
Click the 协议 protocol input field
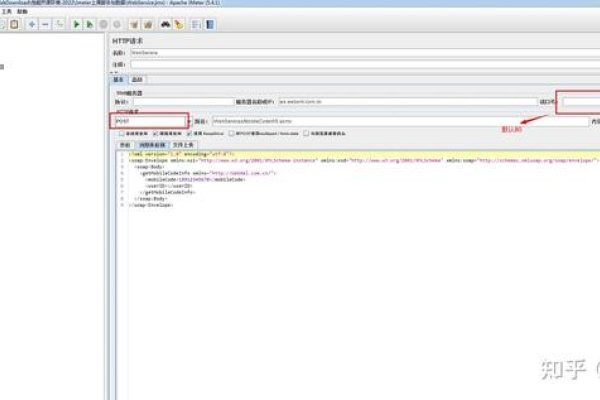point(183,102)
